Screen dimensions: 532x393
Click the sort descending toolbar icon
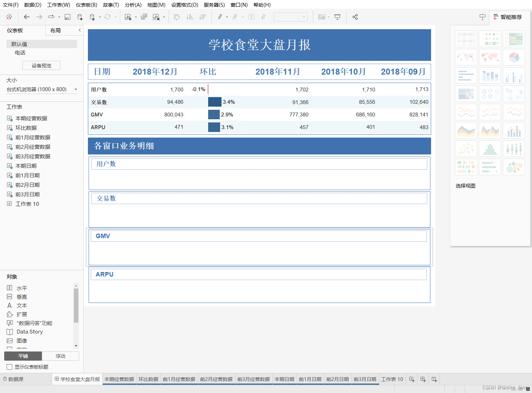tap(203, 17)
